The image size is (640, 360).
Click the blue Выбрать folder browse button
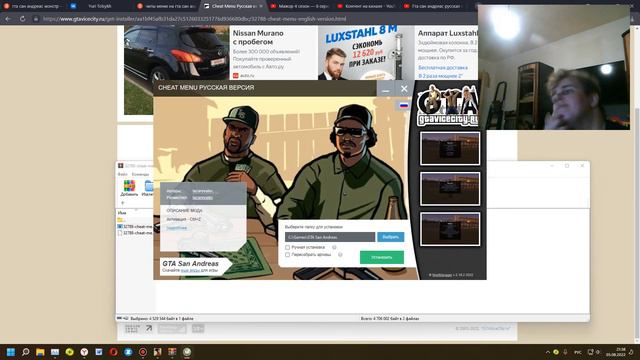pos(391,237)
